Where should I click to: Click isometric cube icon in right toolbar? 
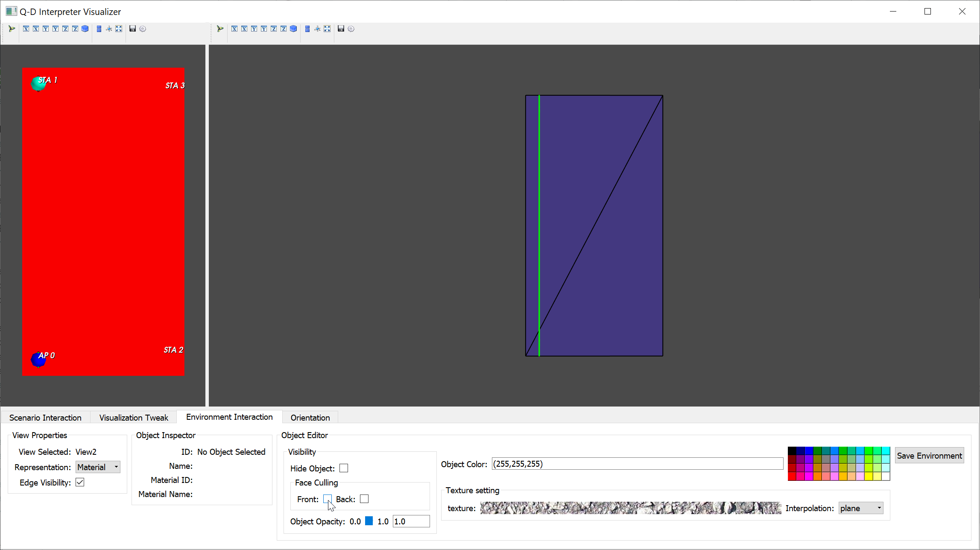tap(293, 29)
